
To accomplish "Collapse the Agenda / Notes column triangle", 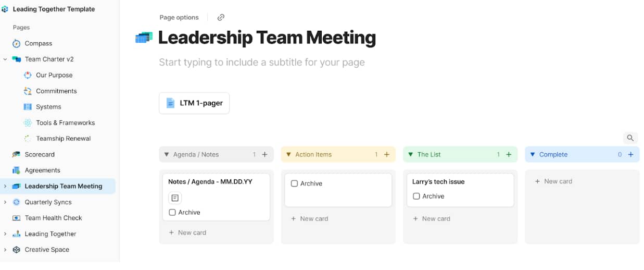I will tap(167, 155).
